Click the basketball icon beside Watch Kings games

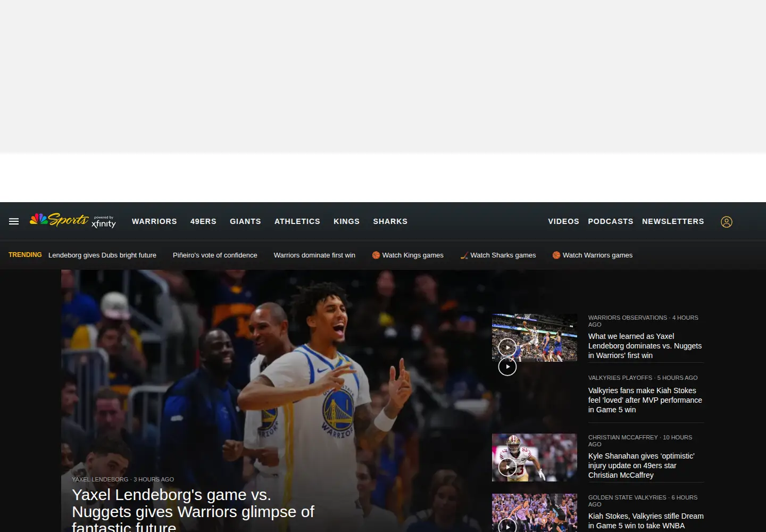click(x=376, y=255)
